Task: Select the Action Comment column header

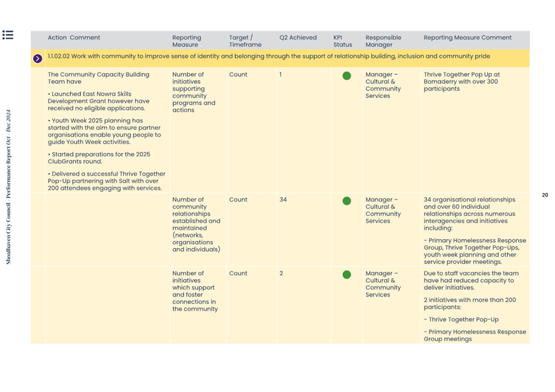Action: (x=74, y=37)
